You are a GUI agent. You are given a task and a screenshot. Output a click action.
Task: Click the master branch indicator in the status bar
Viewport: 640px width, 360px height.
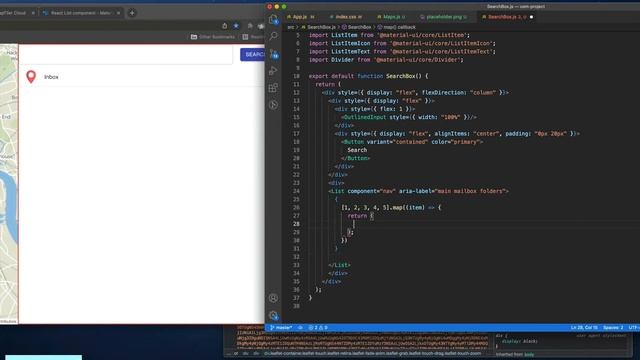pos(281,328)
